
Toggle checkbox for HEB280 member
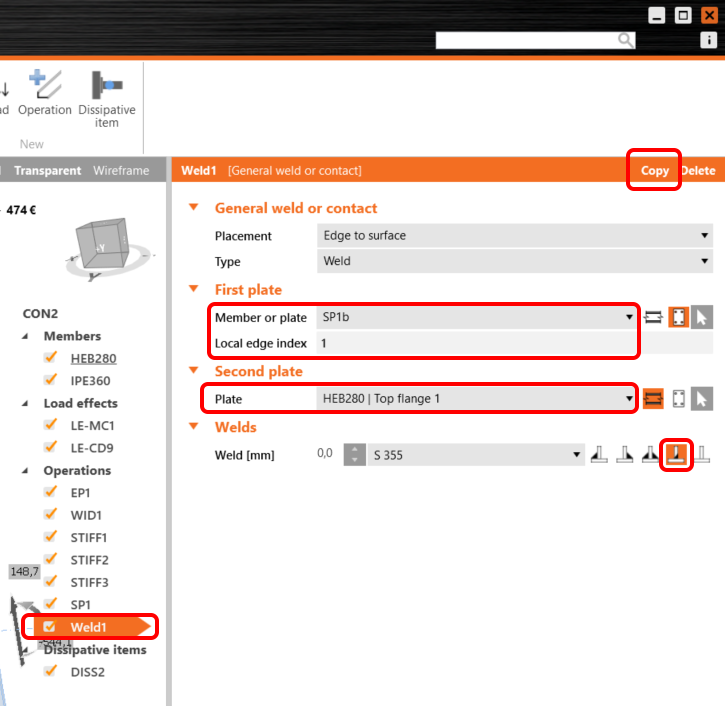point(50,357)
